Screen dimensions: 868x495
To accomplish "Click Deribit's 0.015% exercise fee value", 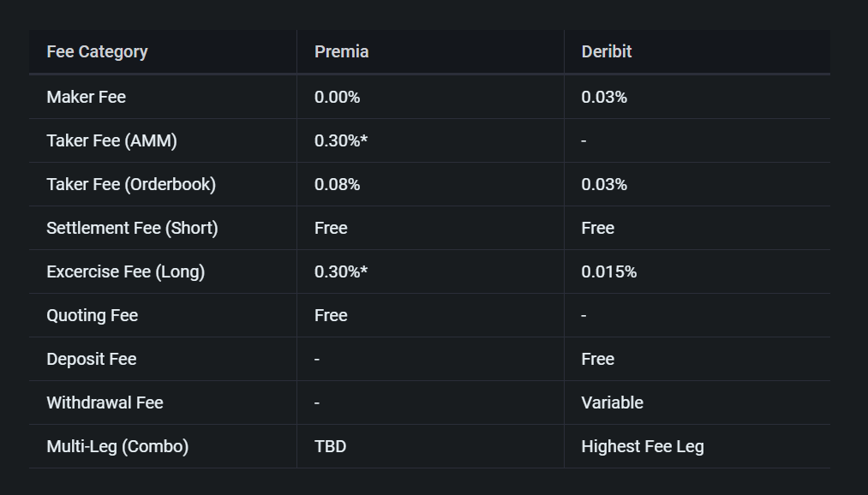I will 608,271.
